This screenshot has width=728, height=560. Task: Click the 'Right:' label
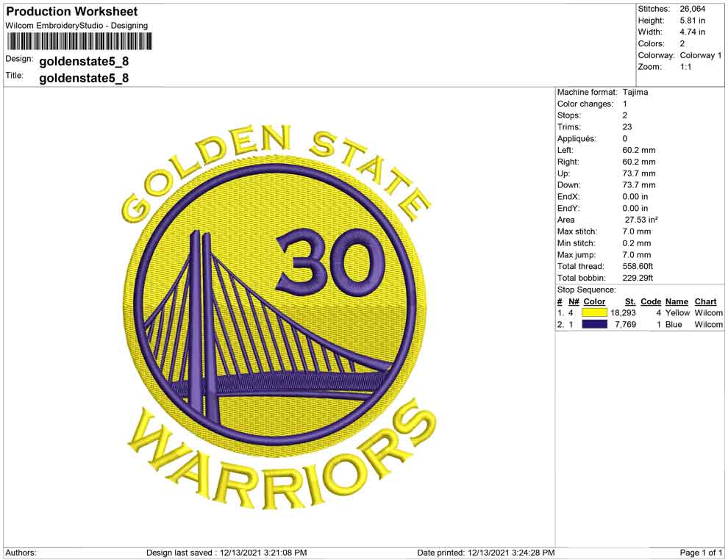568,162
